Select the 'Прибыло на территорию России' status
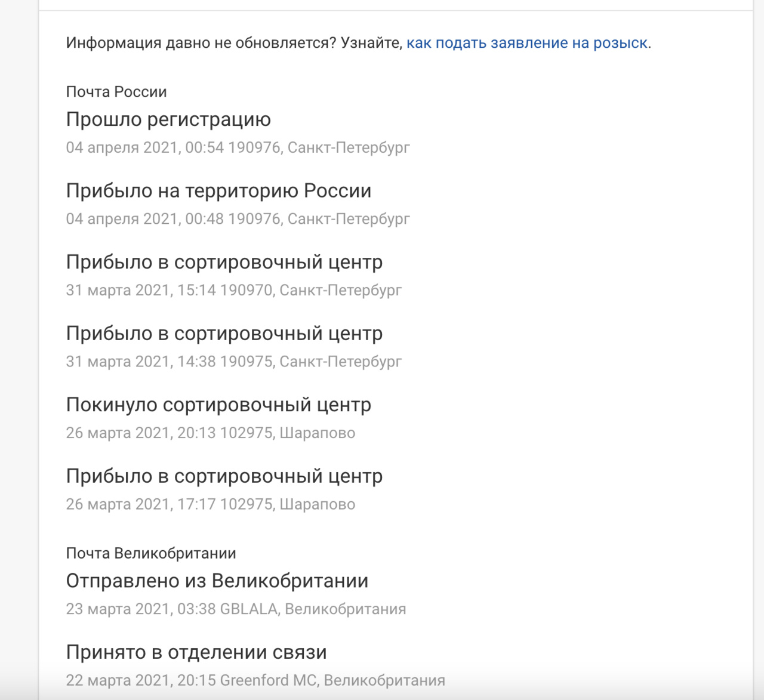This screenshot has height=700, width=764. (218, 191)
